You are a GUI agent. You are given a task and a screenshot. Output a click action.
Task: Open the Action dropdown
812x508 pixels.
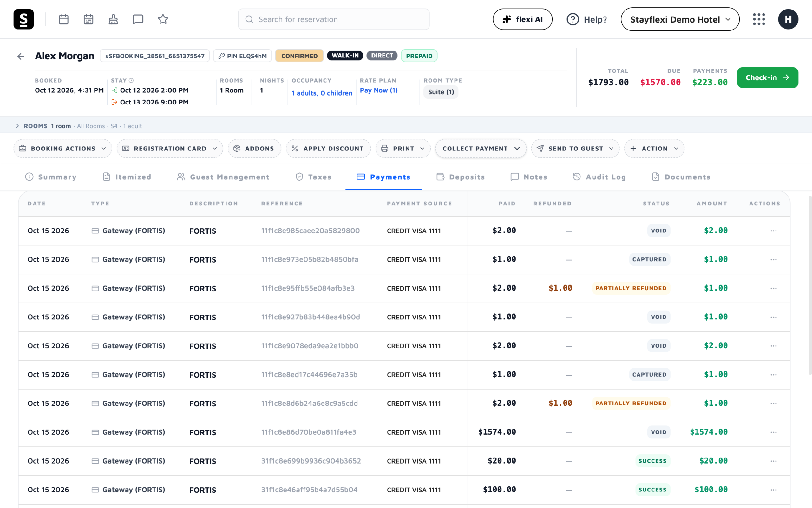pyautogui.click(x=654, y=149)
